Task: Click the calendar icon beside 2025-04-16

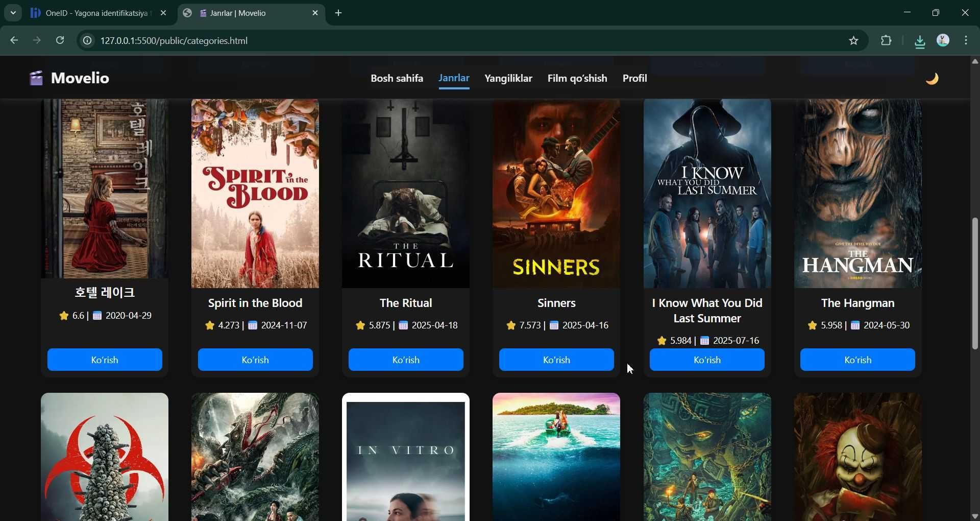Action: click(554, 325)
